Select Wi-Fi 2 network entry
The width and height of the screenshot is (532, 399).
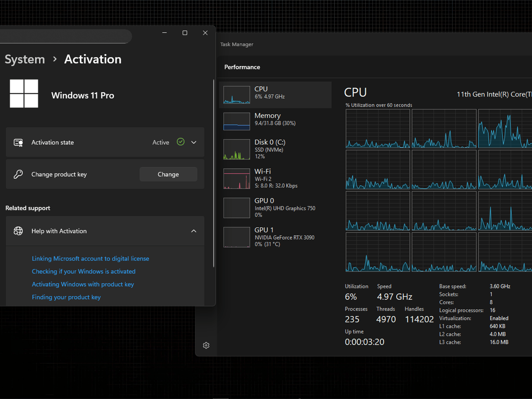coord(275,179)
